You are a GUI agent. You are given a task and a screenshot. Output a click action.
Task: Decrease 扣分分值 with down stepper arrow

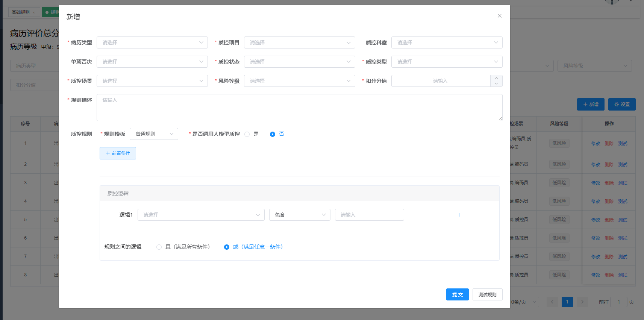496,84
